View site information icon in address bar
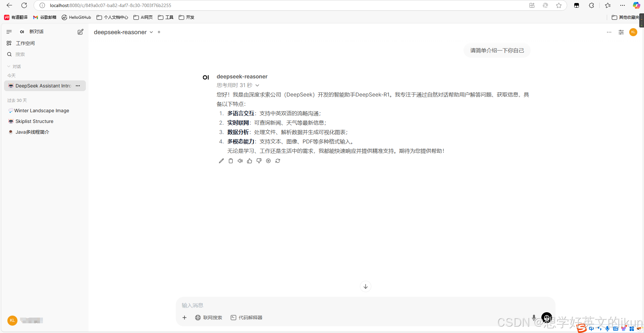Viewport: 644px width, 333px height. click(x=42, y=5)
